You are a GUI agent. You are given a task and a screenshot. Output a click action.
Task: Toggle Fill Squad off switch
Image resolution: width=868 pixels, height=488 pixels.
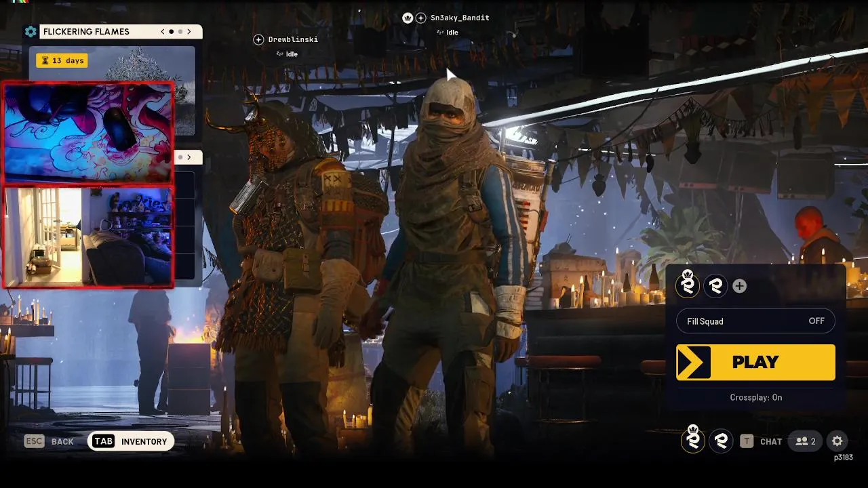pyautogui.click(x=755, y=321)
